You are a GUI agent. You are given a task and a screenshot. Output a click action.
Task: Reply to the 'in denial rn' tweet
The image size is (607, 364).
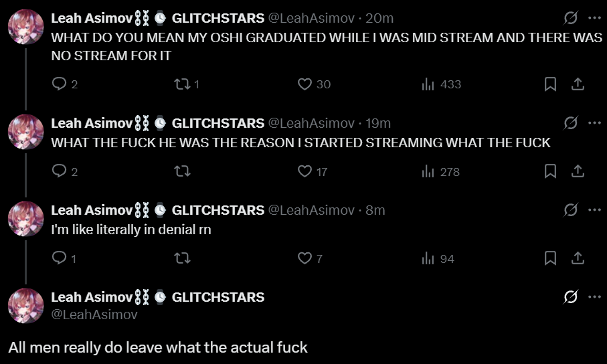point(60,258)
